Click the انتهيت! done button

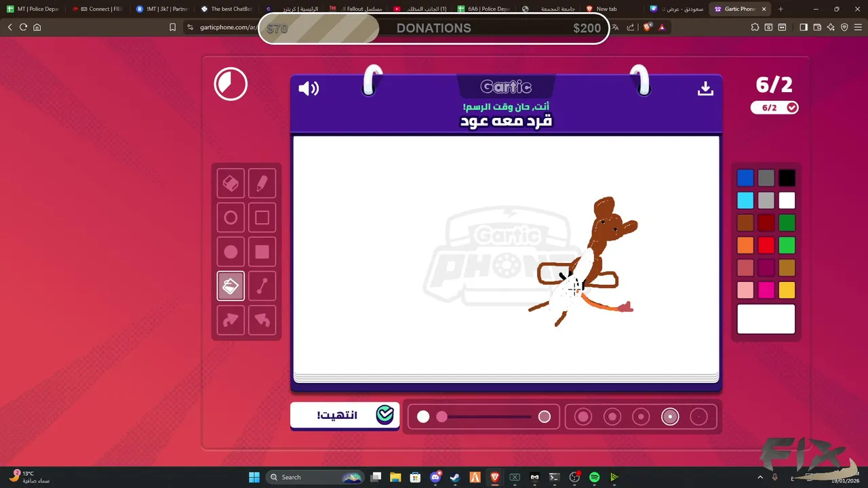345,415
